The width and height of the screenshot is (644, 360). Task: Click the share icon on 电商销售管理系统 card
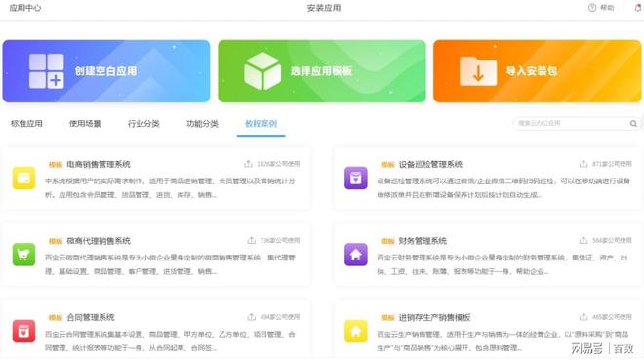pos(248,164)
